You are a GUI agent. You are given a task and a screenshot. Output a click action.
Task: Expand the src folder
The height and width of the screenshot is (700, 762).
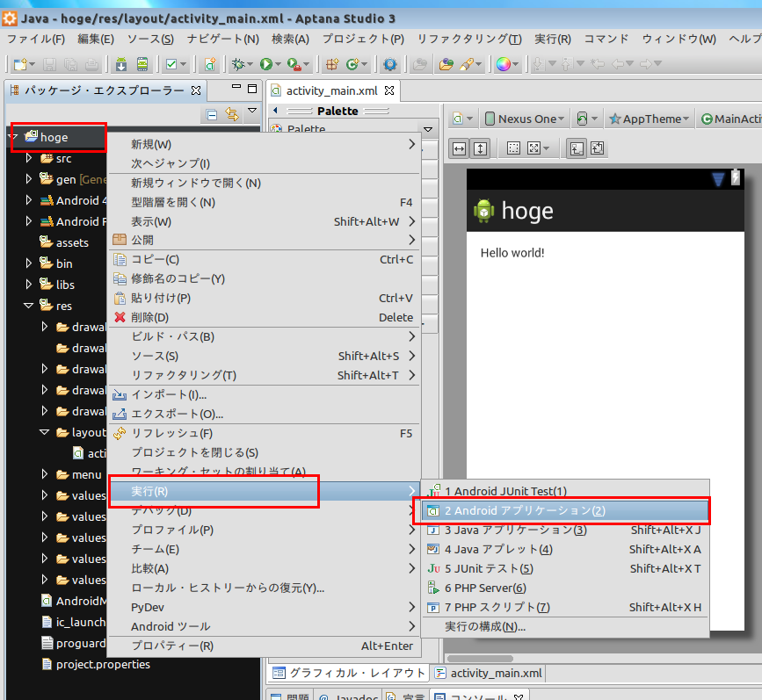29,158
